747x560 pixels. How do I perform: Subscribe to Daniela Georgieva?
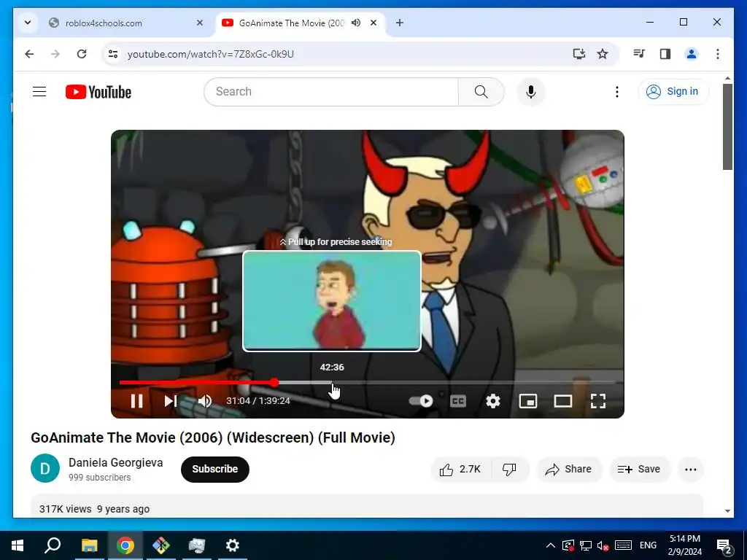click(x=215, y=469)
